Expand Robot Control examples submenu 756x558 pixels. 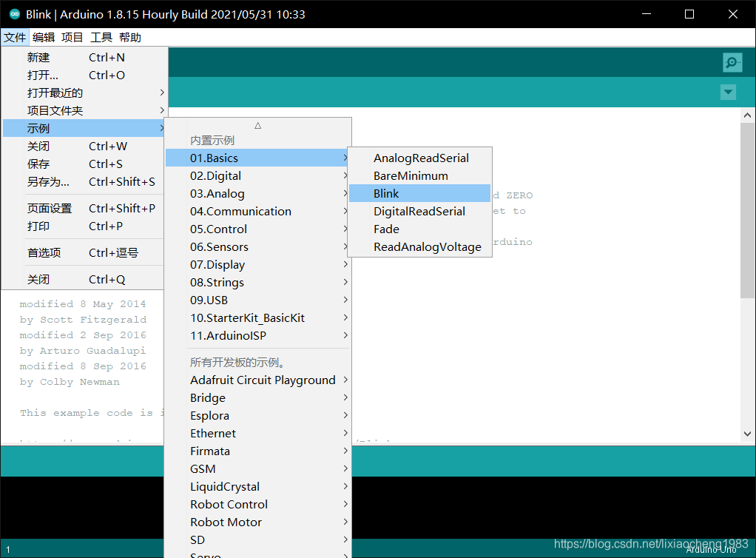pos(257,505)
